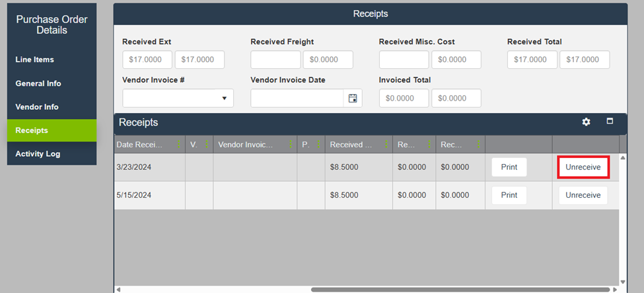The height and width of the screenshot is (293, 644).
Task: Unreceive the 5/15/2024 receipt
Action: (583, 195)
